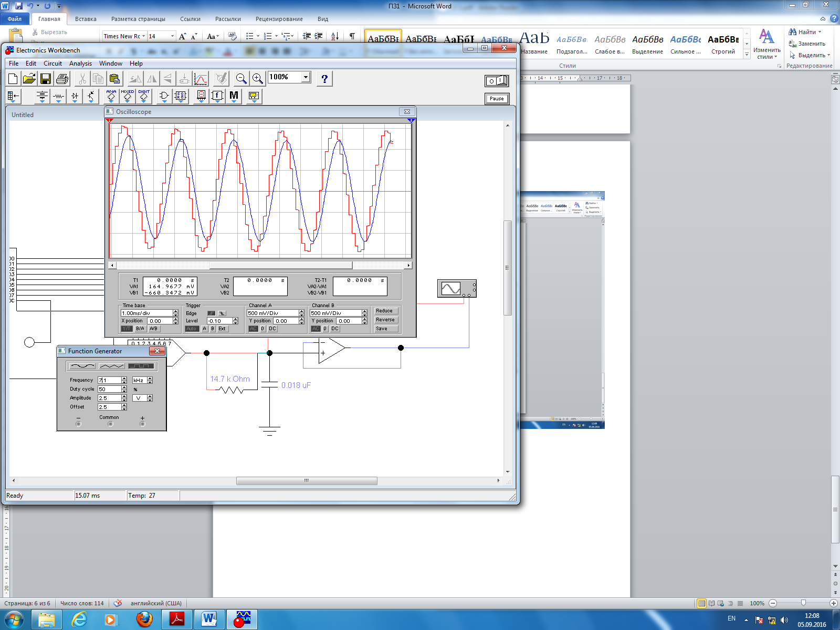The width and height of the screenshot is (840, 630).
Task: Click the oscilloscope Save button
Action: (385, 329)
